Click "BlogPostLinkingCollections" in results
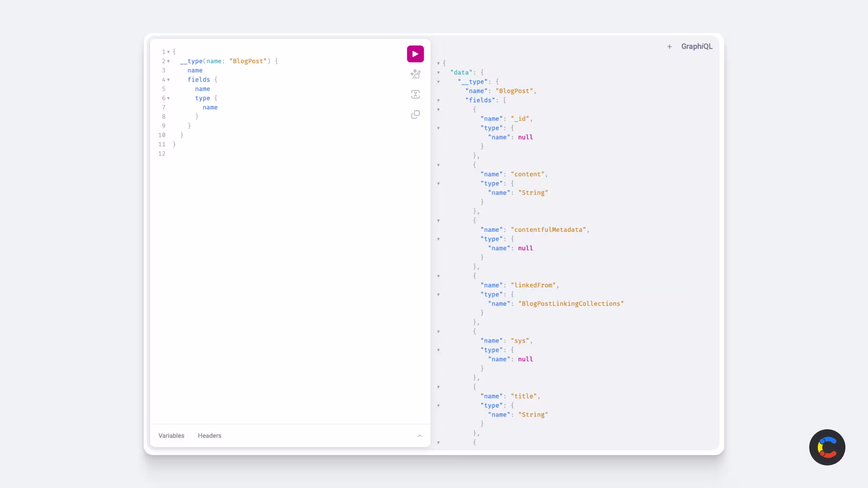This screenshot has height=488, width=868. coord(571,304)
